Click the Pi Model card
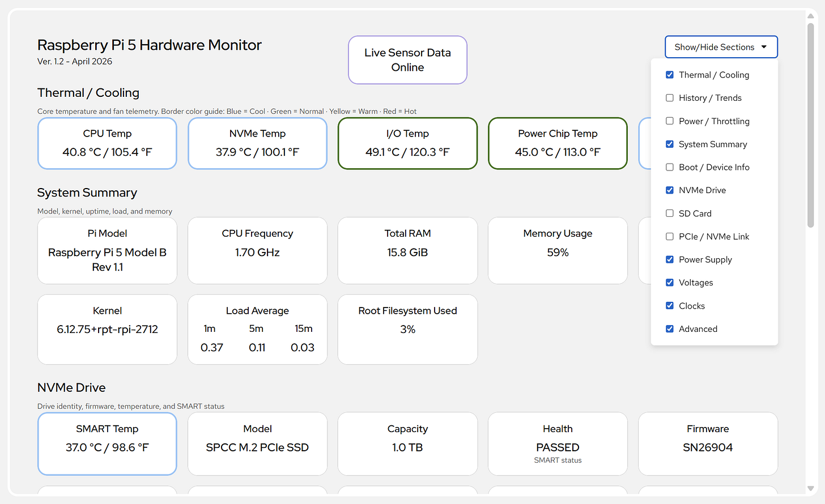Screen dimensions: 825x504 coord(107,250)
